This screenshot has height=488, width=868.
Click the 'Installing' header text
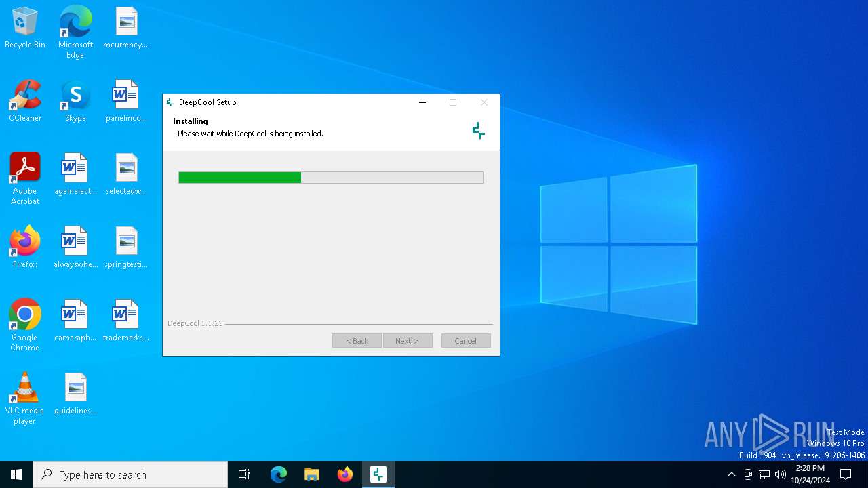pyautogui.click(x=191, y=121)
